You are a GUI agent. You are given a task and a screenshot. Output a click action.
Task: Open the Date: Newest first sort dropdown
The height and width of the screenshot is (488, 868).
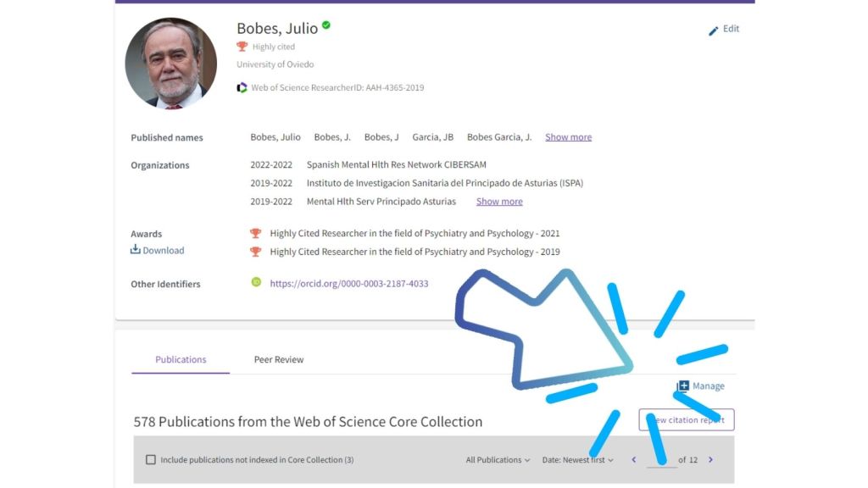577,460
